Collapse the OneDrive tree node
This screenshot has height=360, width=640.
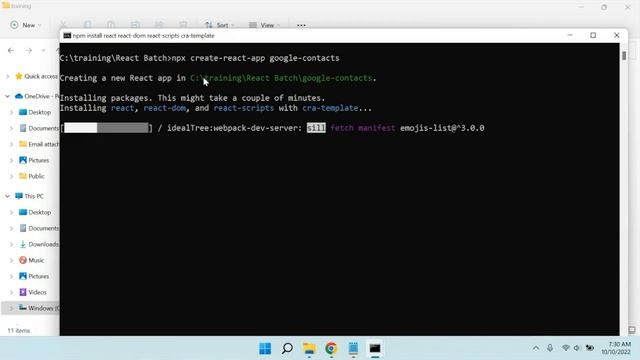point(7,96)
